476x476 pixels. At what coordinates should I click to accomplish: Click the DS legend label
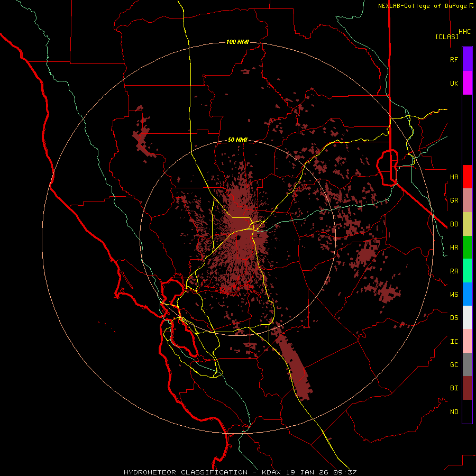[x=454, y=318]
